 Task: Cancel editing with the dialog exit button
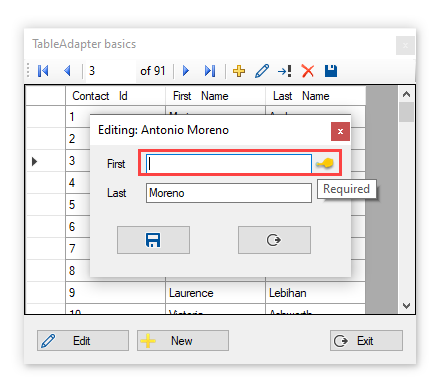coord(274,240)
